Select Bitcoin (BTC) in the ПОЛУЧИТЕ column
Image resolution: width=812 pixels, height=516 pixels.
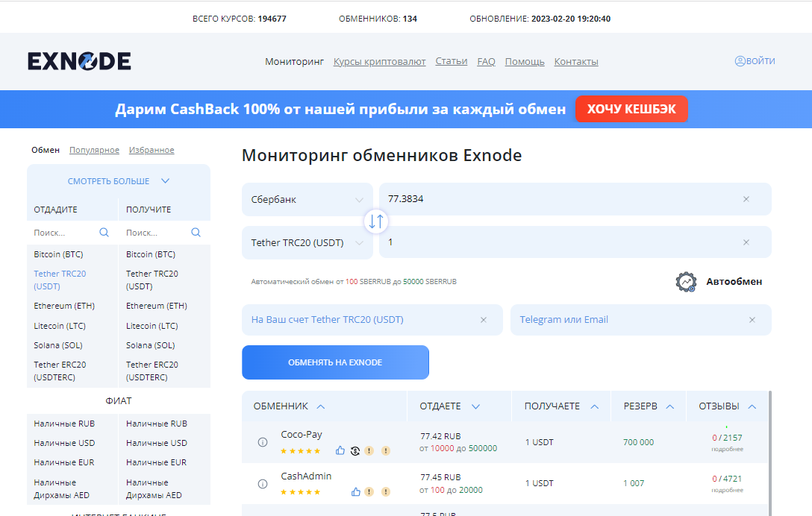coord(151,254)
